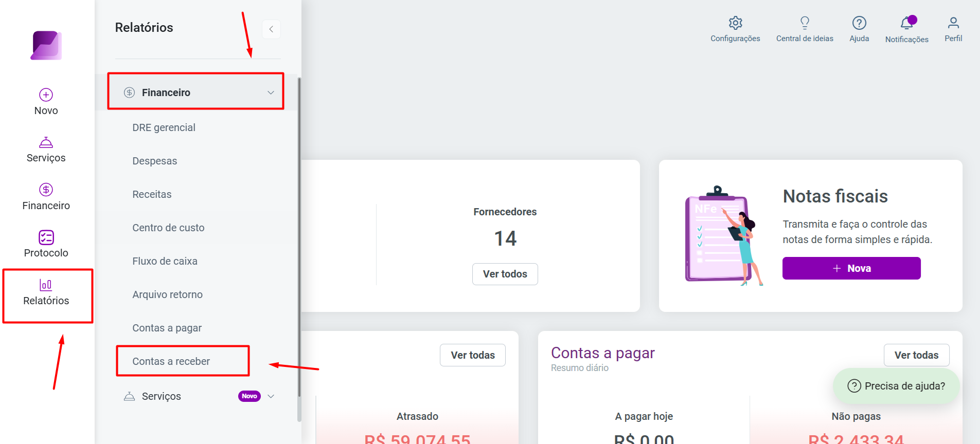Select Contas a pagar report
Image resolution: width=980 pixels, height=444 pixels.
167,328
